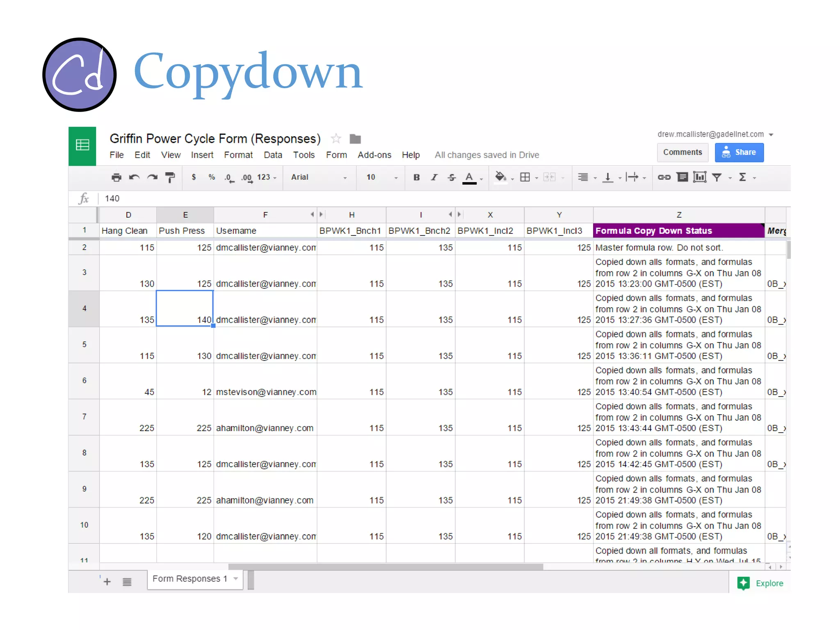Open the Arial font dropdown
The width and height of the screenshot is (840, 630).
[x=319, y=177]
